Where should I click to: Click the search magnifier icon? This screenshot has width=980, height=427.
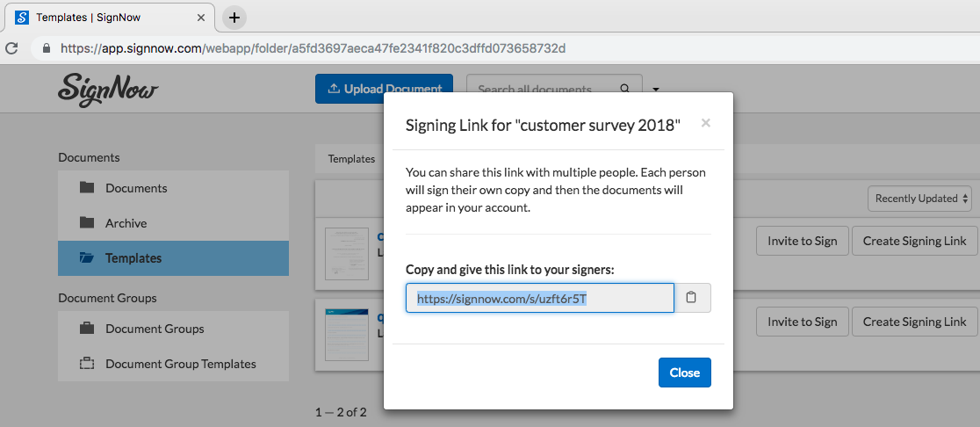coord(625,89)
